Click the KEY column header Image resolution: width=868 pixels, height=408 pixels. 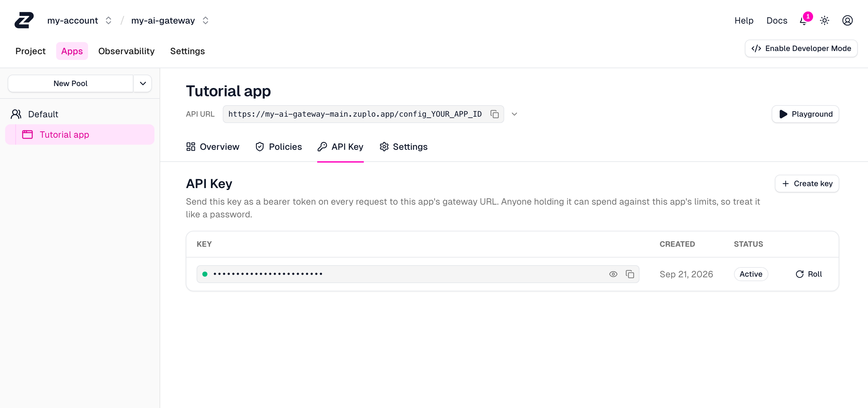(204, 244)
